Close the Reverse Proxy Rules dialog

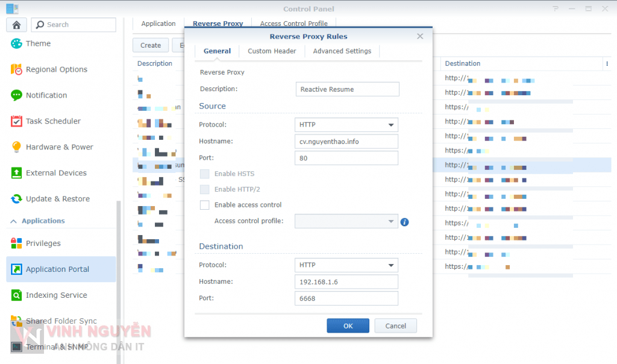(420, 37)
